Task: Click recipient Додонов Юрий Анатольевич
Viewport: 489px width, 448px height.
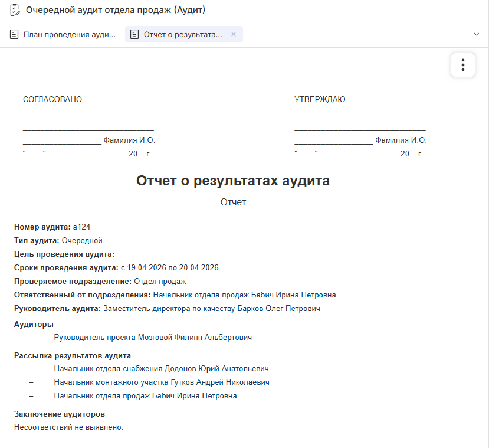Action: (161, 369)
